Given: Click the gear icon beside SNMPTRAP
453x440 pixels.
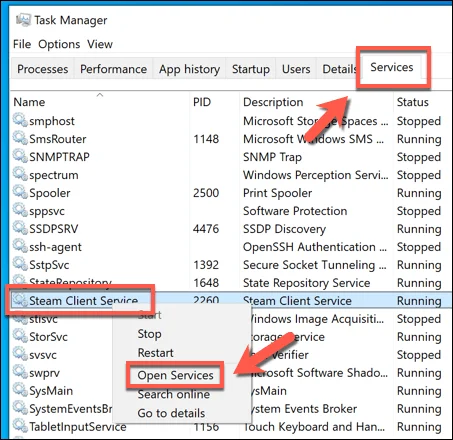Looking at the screenshot, I should [20, 156].
